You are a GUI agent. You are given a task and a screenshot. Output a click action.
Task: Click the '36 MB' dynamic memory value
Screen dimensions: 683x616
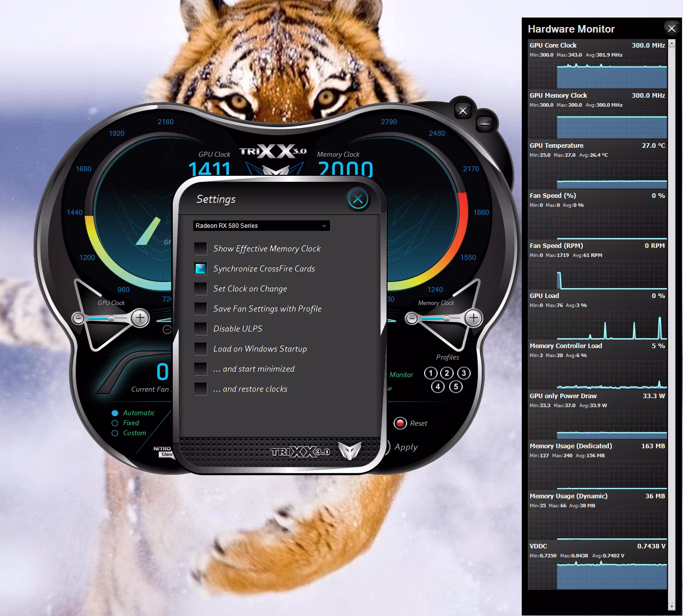(x=655, y=496)
